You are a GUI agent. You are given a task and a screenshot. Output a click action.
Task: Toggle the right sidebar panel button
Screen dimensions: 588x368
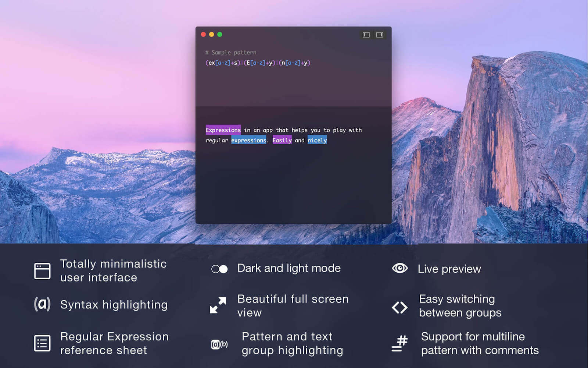click(x=380, y=35)
